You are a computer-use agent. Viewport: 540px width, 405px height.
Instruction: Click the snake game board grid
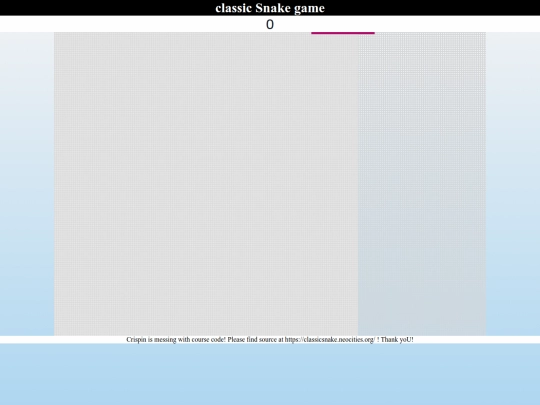click(270, 184)
